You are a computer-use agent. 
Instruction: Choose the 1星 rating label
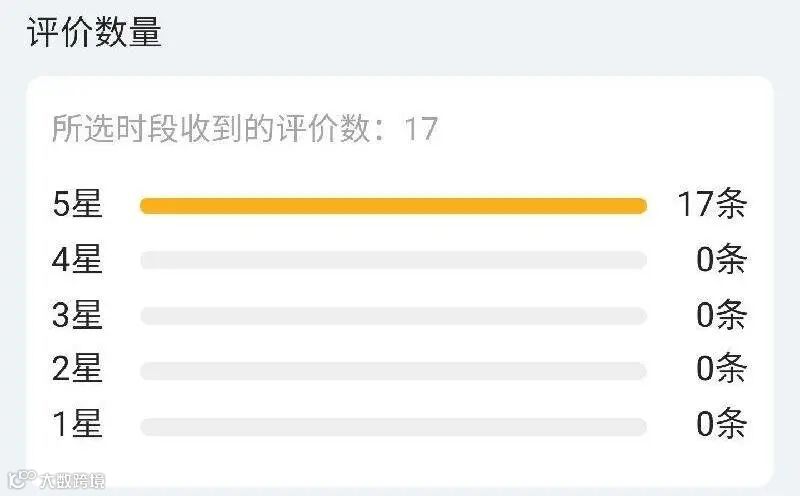(78, 424)
